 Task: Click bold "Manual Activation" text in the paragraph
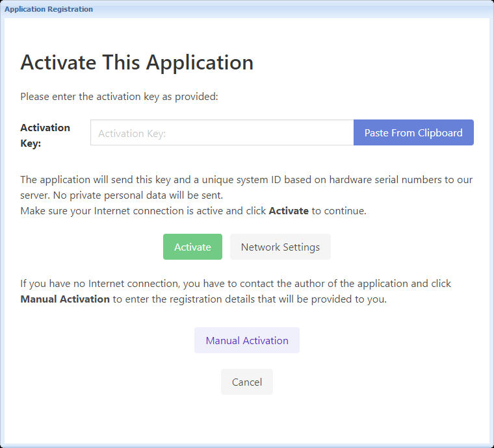65,299
